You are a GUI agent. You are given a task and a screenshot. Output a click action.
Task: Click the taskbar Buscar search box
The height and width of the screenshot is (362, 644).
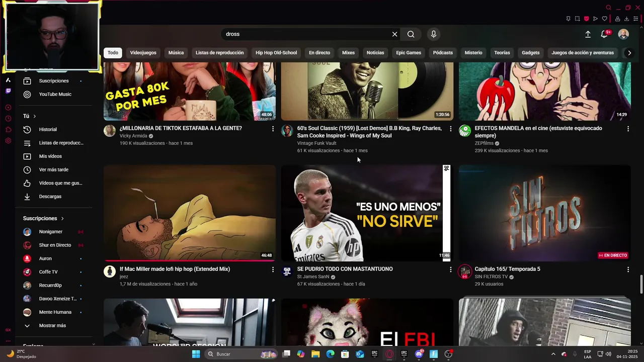242,354
